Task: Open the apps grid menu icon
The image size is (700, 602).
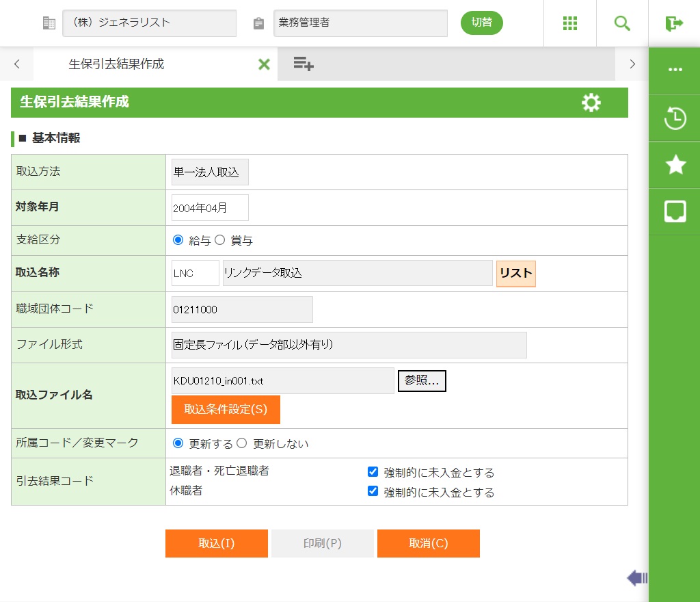Action: tap(570, 23)
